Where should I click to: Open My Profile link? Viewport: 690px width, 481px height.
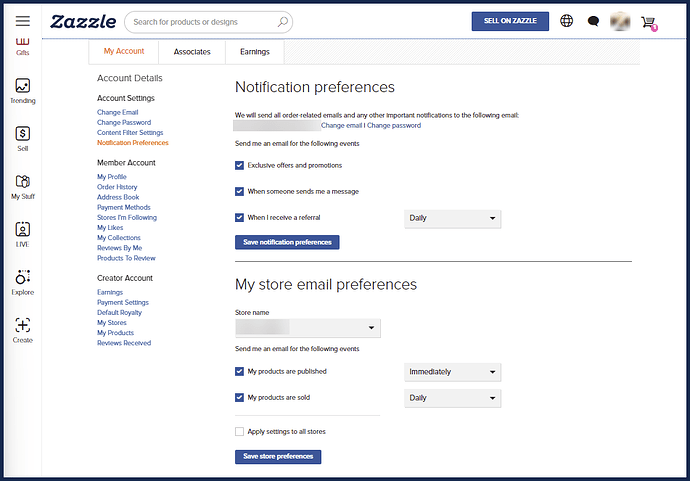[x=112, y=176]
